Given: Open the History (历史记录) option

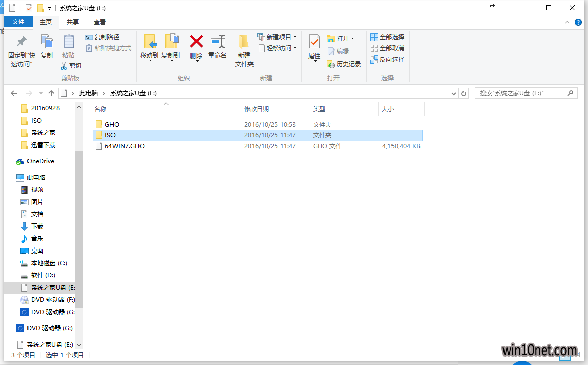Looking at the screenshot, I should [344, 64].
